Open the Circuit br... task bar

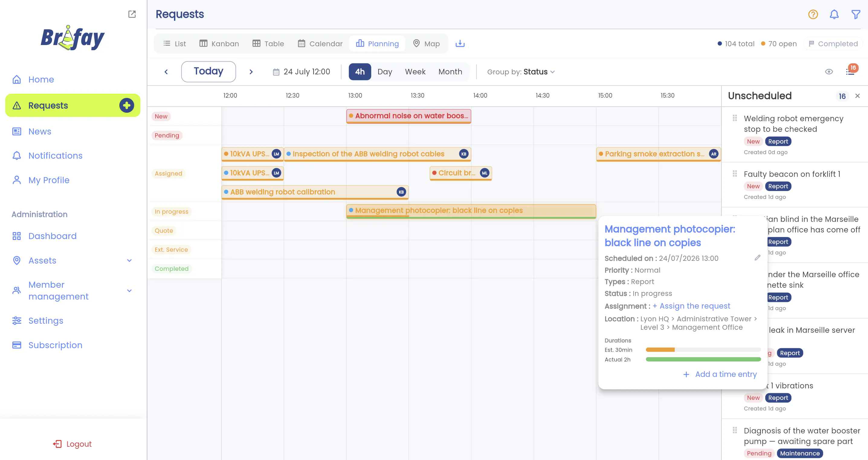pos(461,173)
